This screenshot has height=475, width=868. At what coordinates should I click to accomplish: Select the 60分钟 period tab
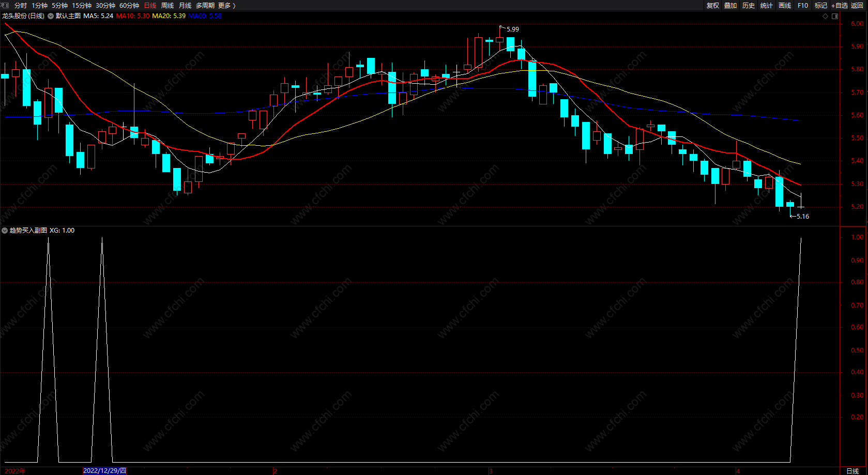[129, 6]
